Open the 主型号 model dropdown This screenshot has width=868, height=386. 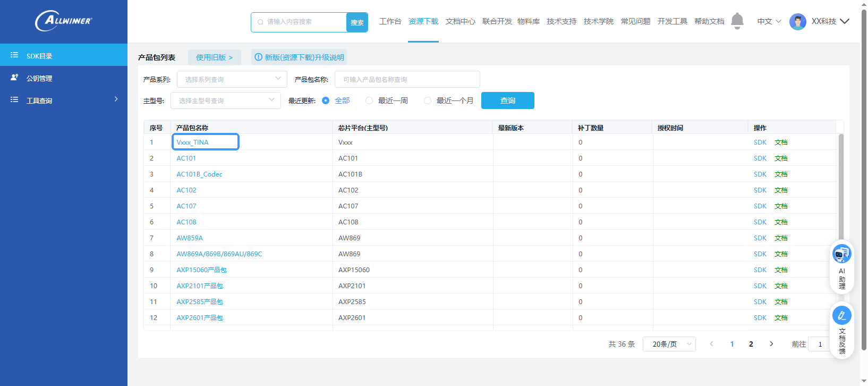(x=225, y=100)
